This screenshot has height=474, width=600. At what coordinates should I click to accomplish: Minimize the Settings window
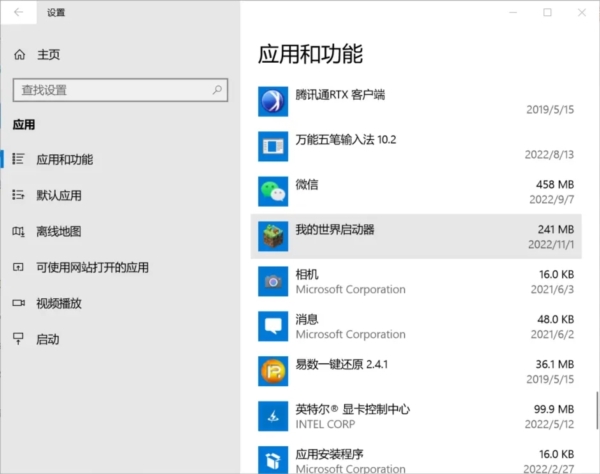513,13
